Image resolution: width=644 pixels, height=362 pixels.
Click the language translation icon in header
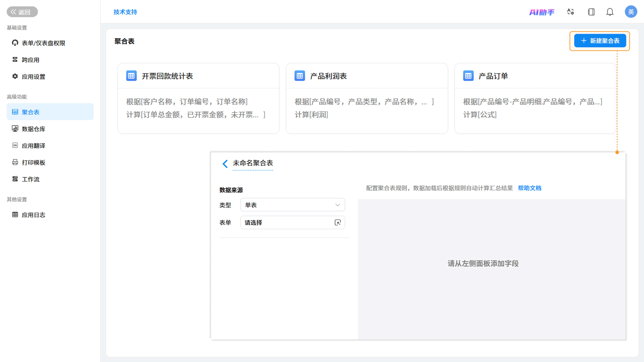point(571,12)
